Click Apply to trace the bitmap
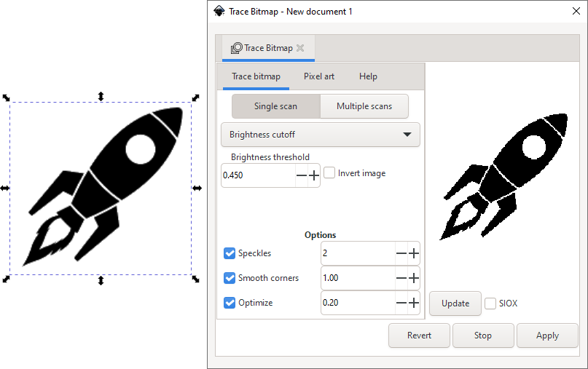The width and height of the screenshot is (588, 369). point(546,336)
